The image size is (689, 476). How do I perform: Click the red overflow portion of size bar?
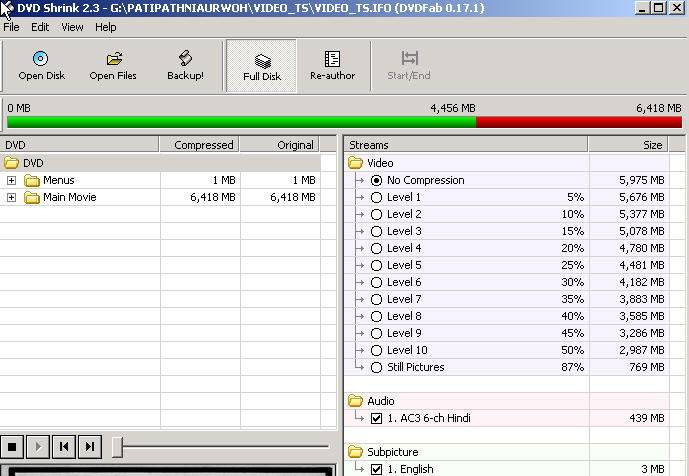(x=579, y=122)
